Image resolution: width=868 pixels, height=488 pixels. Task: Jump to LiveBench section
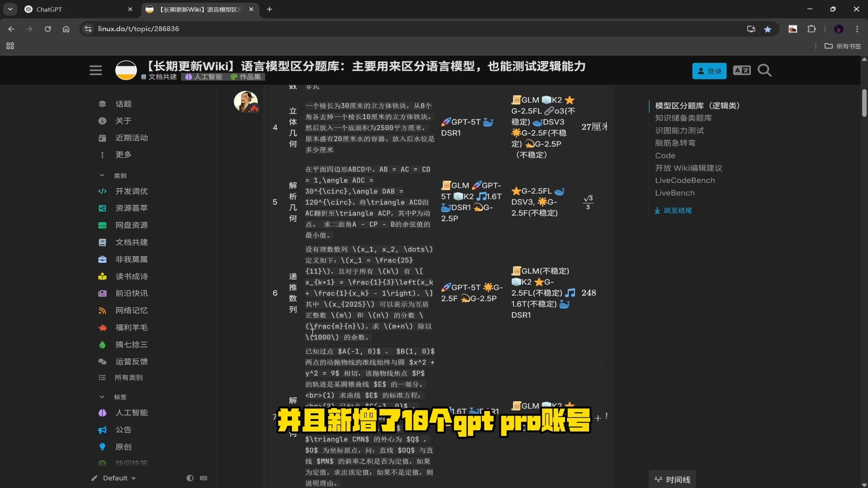tap(675, 193)
